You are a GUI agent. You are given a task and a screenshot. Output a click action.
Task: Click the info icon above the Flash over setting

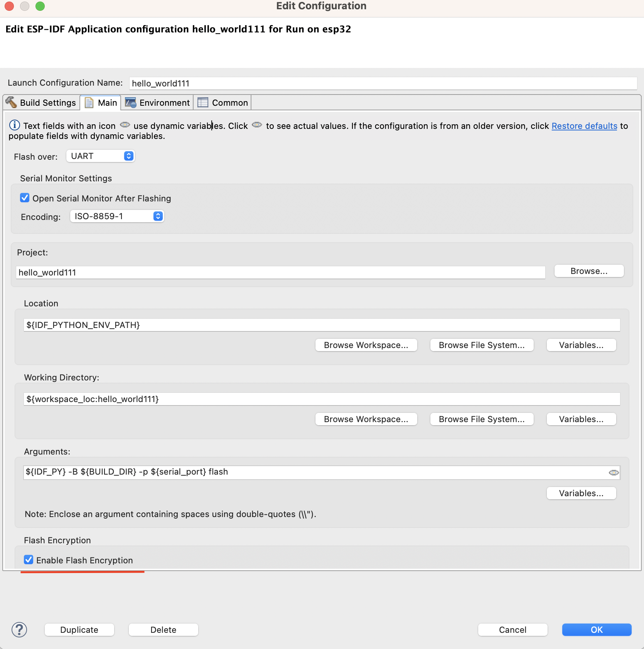(14, 125)
